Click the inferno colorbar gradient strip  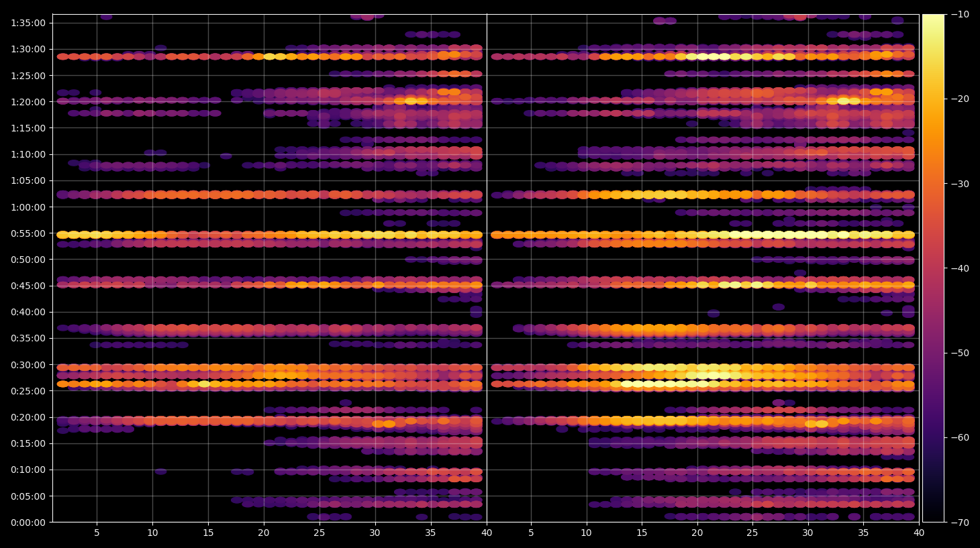[x=933, y=268]
